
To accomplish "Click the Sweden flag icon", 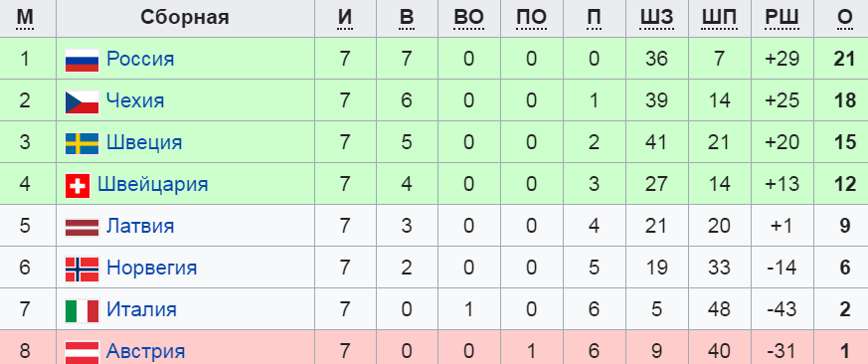I will click(x=82, y=143).
